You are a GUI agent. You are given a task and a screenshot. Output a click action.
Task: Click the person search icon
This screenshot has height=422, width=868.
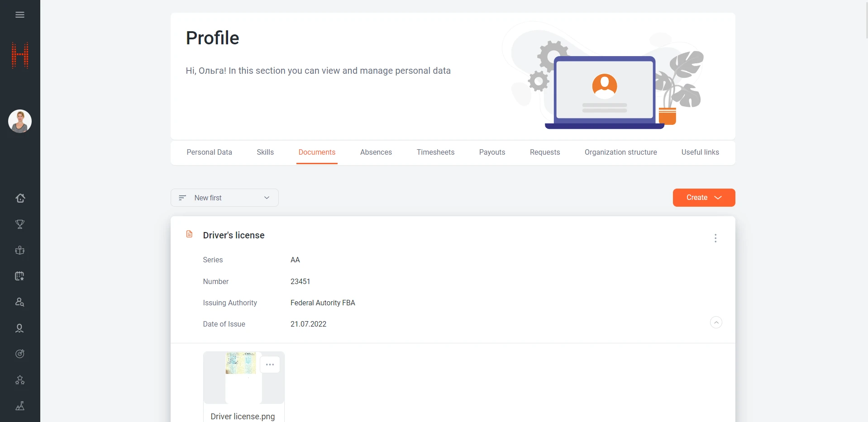point(20,302)
